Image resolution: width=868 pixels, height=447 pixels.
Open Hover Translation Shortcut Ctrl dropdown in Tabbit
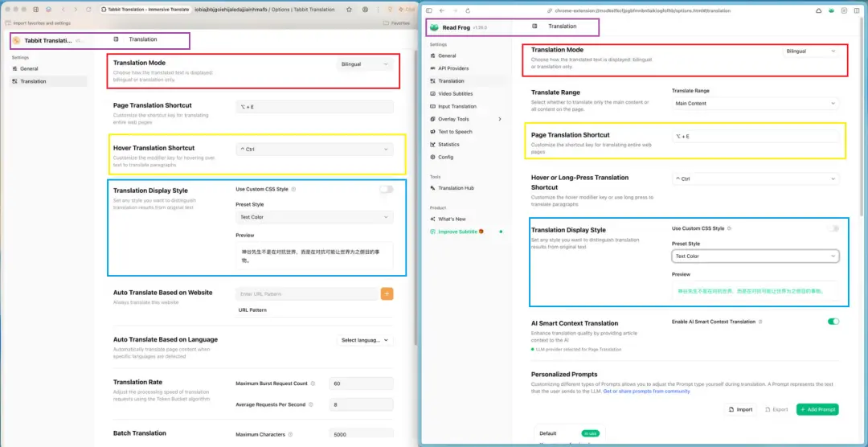(x=314, y=149)
